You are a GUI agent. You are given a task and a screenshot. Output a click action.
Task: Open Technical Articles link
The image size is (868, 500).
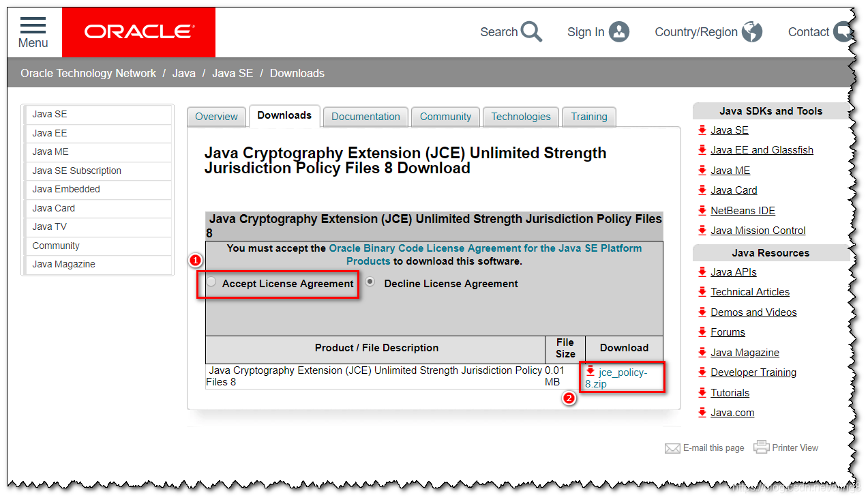[750, 292]
